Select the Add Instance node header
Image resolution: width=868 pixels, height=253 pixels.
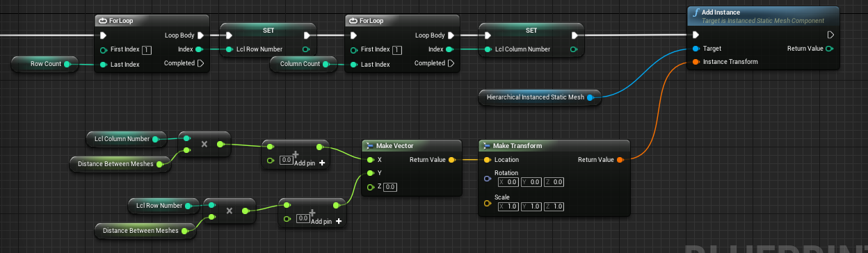tap(763, 16)
